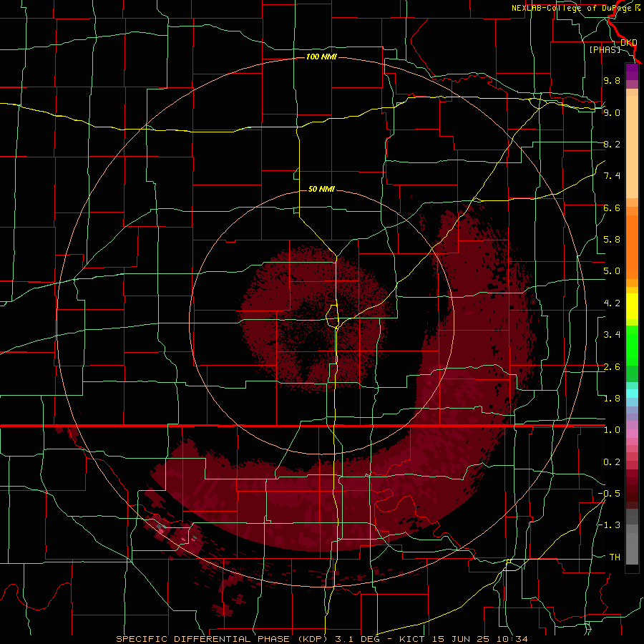Select the 1.8 value on the color scale
Viewport: 644px width, 644px height.
tap(612, 399)
